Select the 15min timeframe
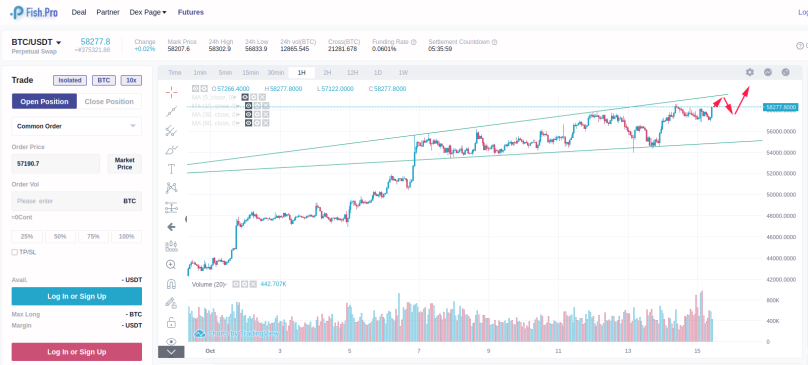This screenshot has height=365, width=808. (250, 73)
